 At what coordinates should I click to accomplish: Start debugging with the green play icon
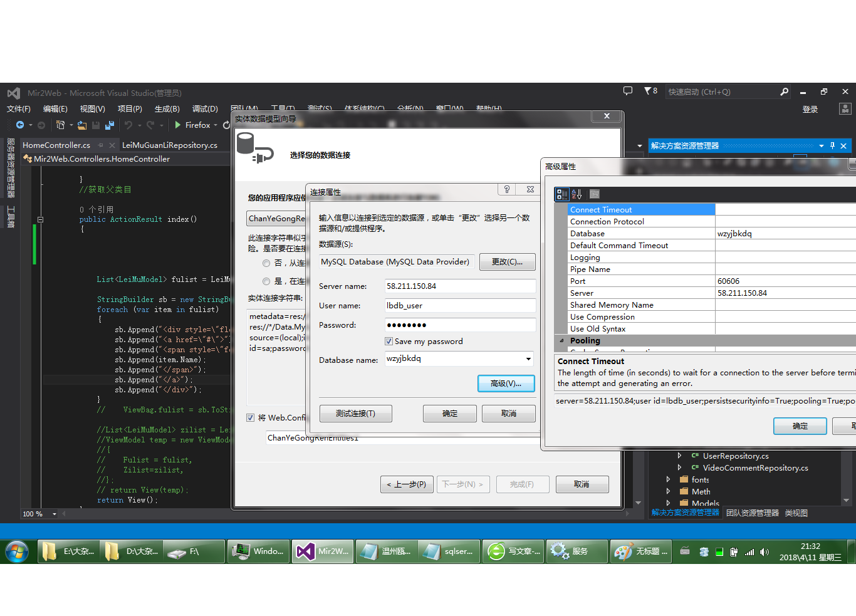tap(178, 125)
